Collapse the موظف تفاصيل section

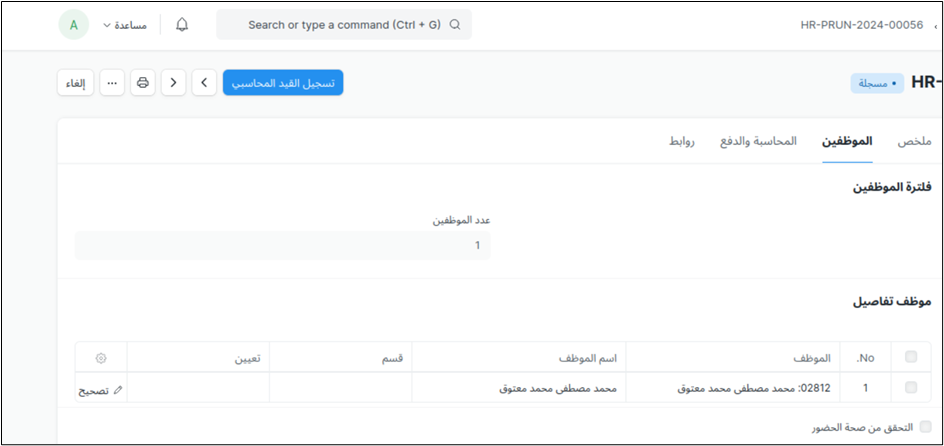coord(892,302)
